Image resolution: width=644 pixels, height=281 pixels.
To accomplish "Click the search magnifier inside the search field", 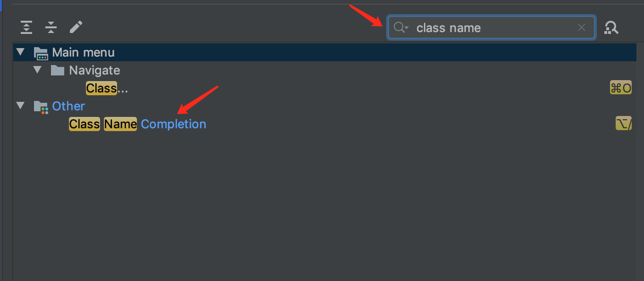I will (x=399, y=27).
